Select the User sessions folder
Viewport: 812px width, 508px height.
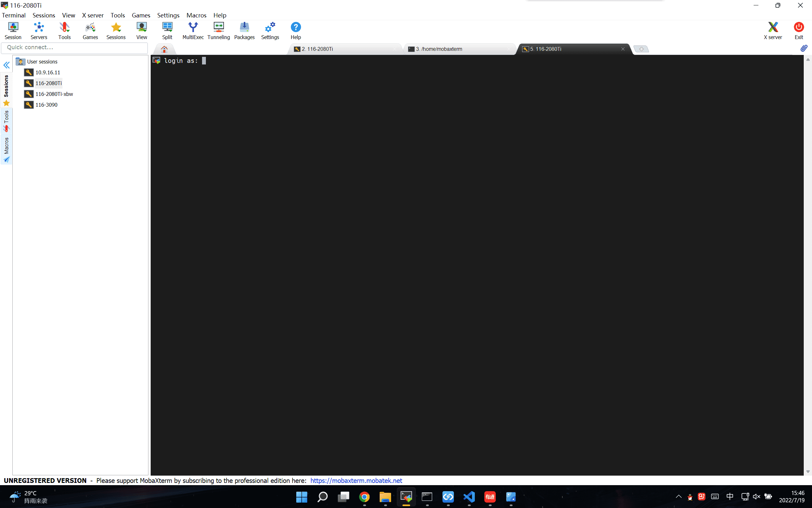[x=37, y=62]
